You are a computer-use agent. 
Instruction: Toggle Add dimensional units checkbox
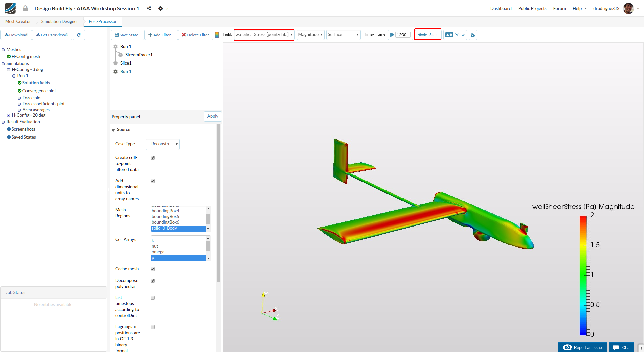tap(153, 181)
